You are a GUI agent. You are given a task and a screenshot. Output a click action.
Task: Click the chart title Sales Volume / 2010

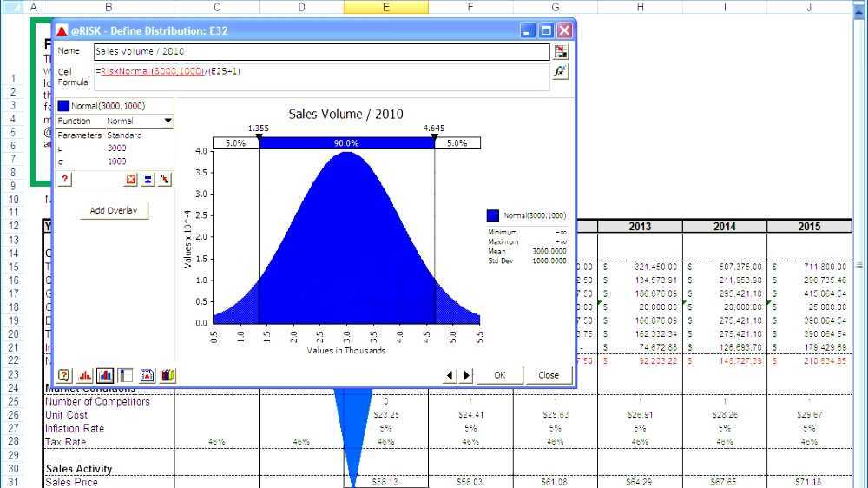[346, 114]
